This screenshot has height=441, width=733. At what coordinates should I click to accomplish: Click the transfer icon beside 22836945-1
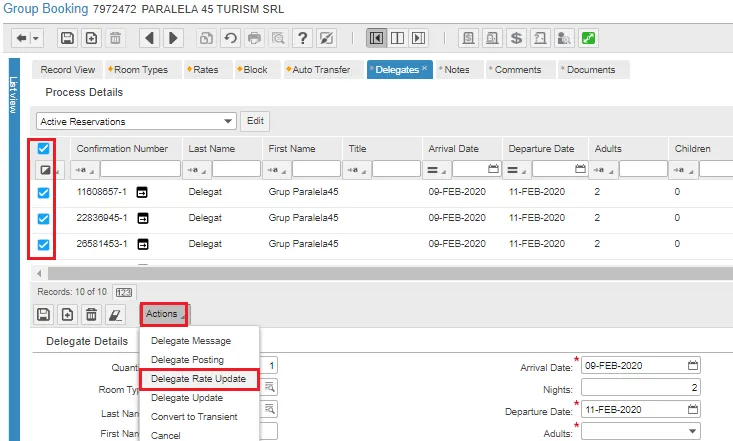click(143, 218)
